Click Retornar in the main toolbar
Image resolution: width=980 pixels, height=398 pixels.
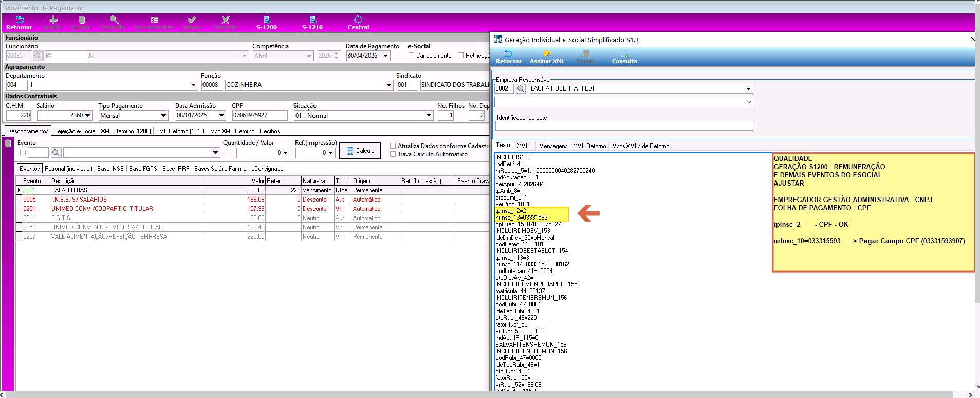pyautogui.click(x=19, y=23)
